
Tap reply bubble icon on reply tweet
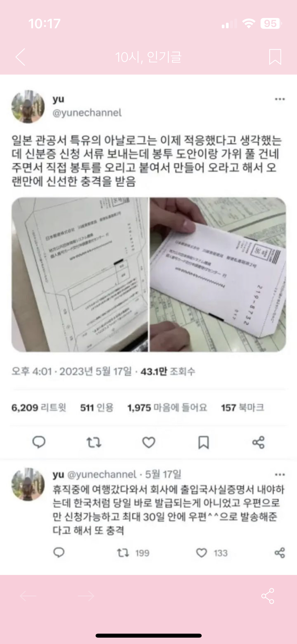(59, 552)
